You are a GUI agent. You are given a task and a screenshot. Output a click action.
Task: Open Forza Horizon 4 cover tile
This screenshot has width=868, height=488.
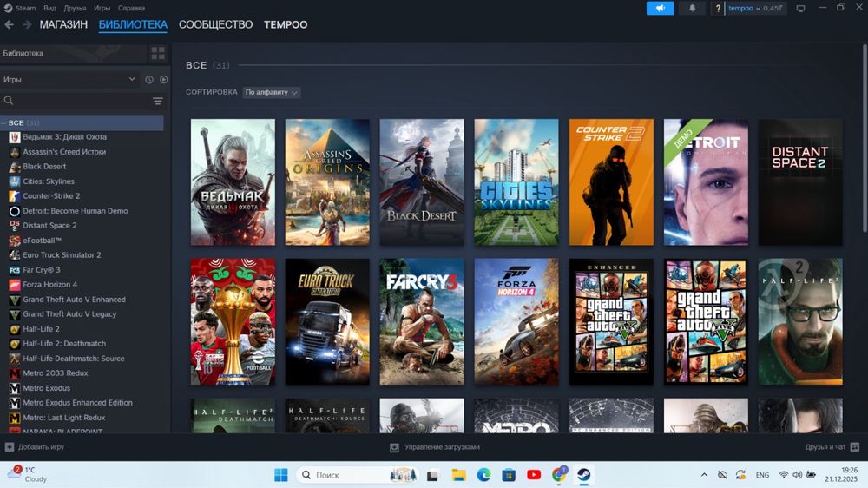516,322
